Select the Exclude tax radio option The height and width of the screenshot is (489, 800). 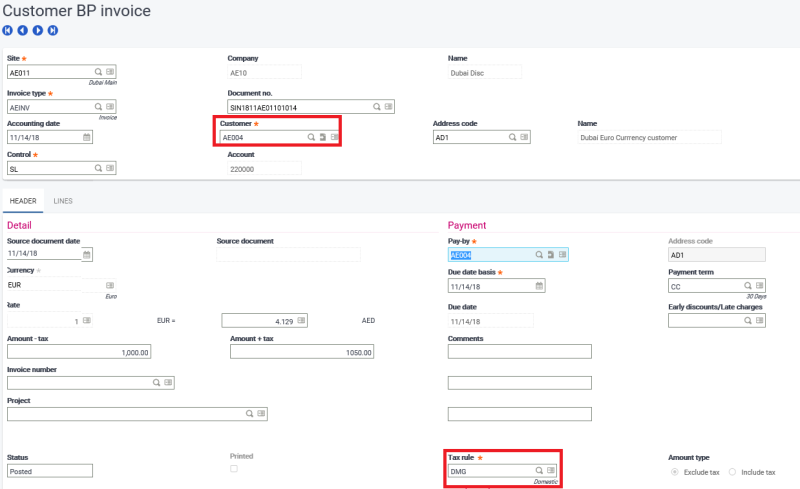[x=674, y=471]
